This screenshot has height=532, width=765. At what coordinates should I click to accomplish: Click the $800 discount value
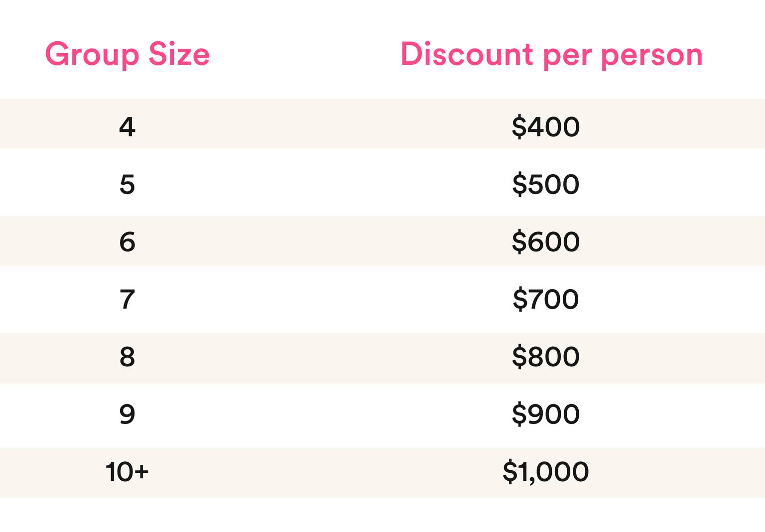546,357
